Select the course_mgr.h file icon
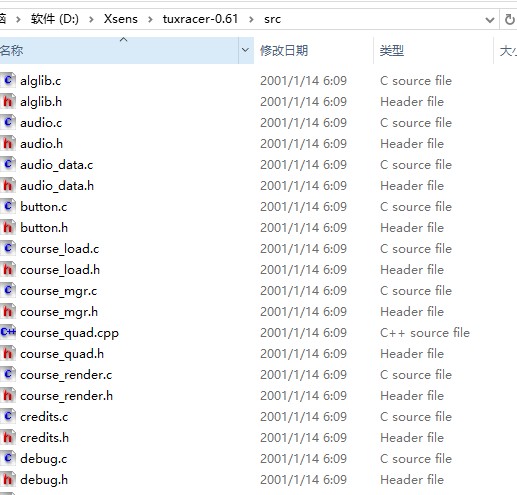The image size is (517, 495). [8, 311]
